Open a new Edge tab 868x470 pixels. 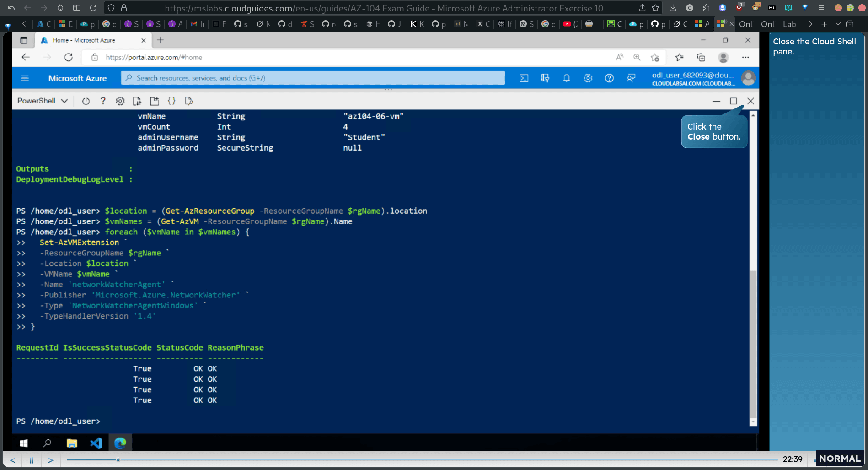160,40
